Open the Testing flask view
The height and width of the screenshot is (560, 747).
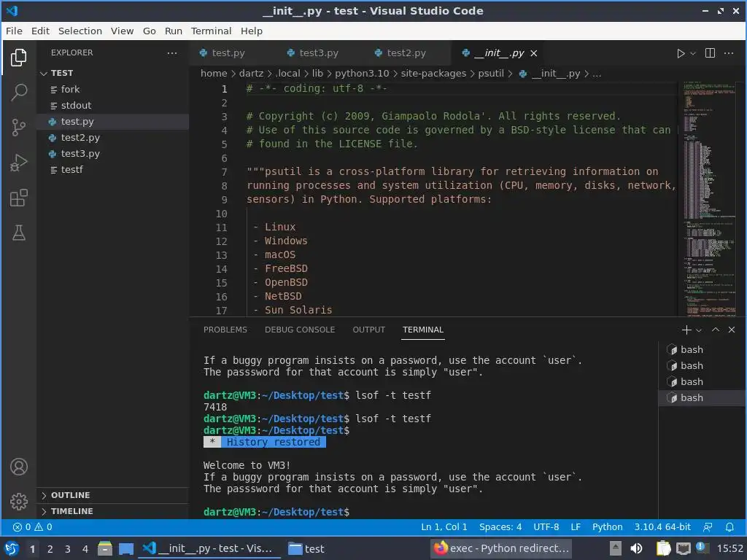click(18, 233)
